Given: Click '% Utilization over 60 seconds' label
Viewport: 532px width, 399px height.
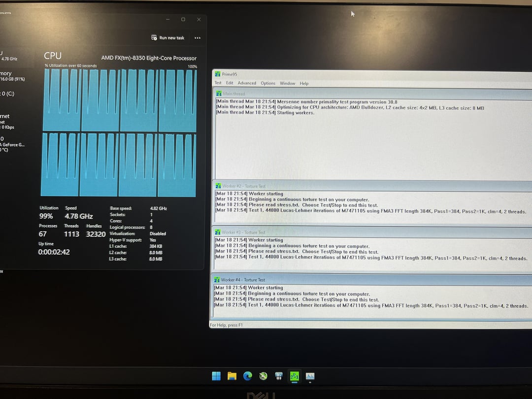Looking at the screenshot, I should click(70, 66).
